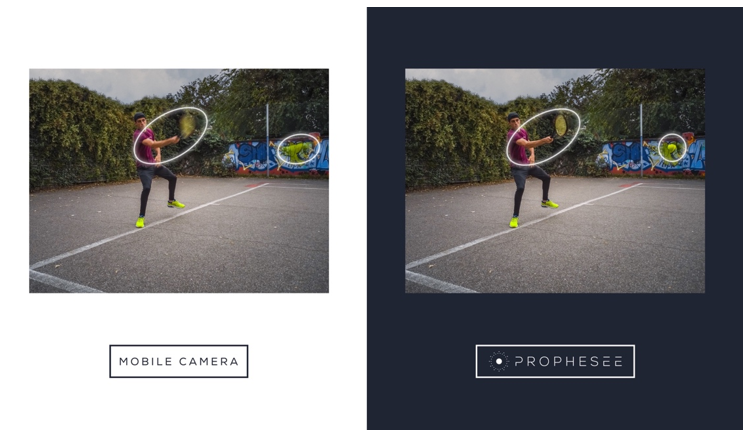
Task: Click the MOBILE CAMERA label box
Action: pos(179,362)
